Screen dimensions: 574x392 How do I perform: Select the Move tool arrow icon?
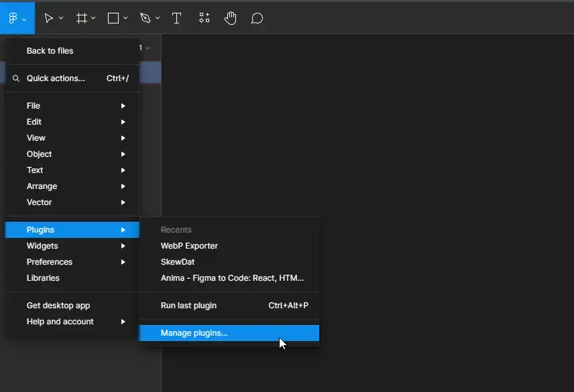49,18
